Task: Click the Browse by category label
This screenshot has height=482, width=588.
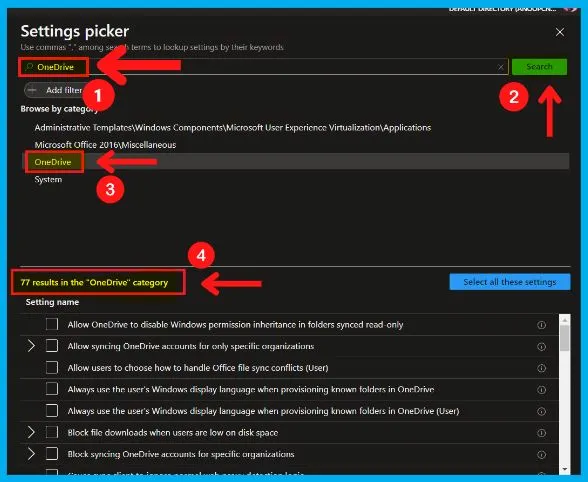Action: tap(59, 109)
